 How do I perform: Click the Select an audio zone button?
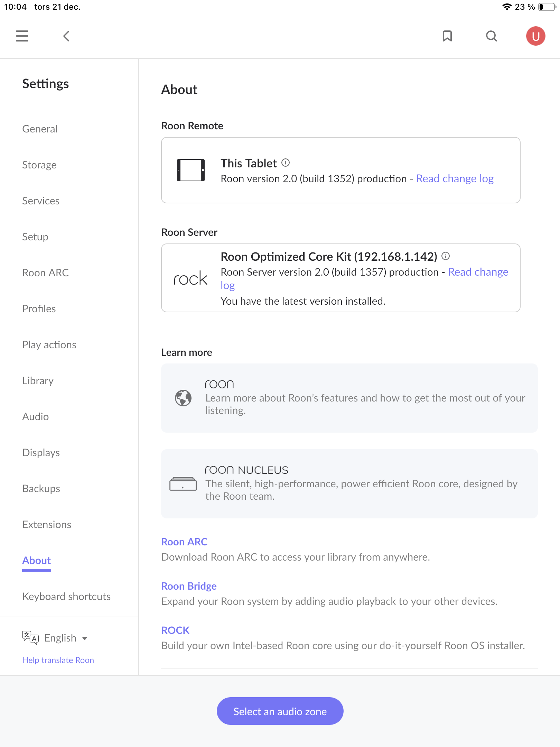point(280,711)
